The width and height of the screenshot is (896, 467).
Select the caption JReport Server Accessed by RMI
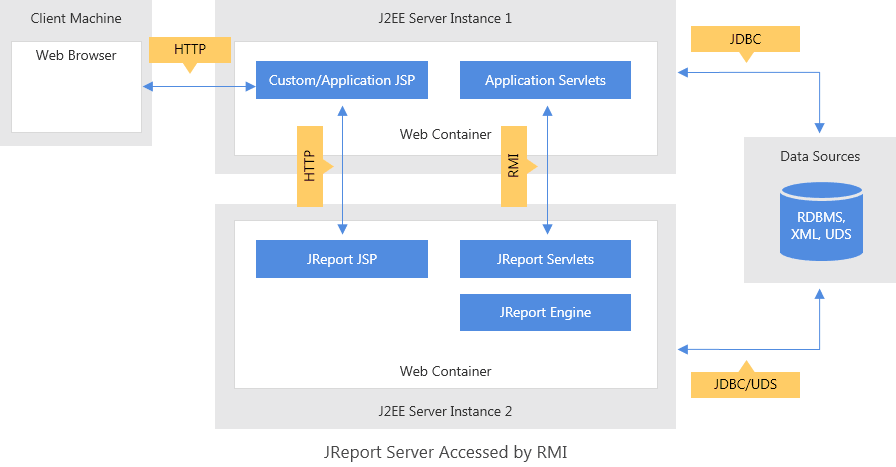click(446, 452)
